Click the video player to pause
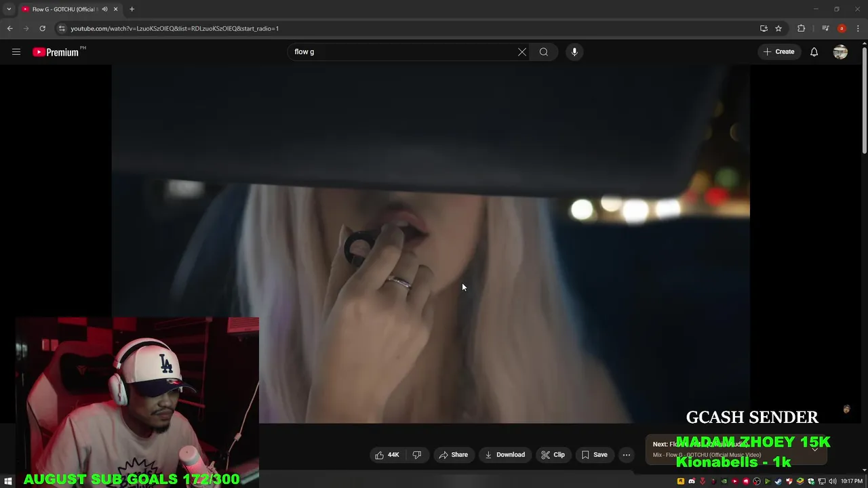This screenshot has height=488, width=868. (x=431, y=244)
